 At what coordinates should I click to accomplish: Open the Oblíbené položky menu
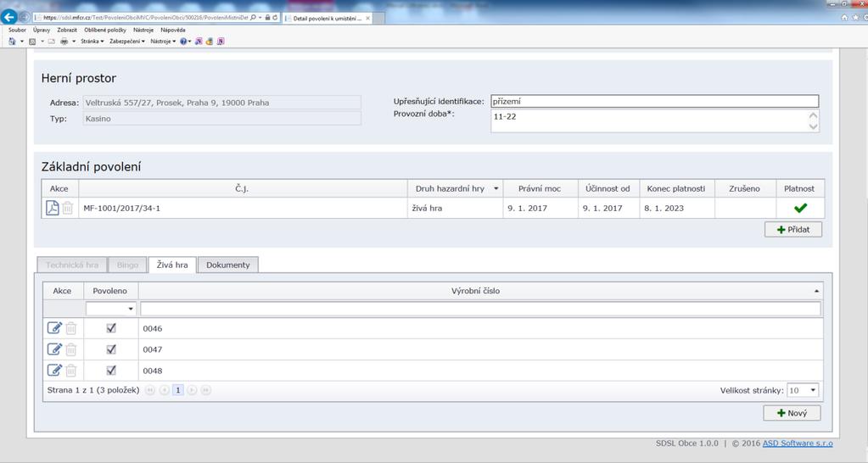coord(105,30)
